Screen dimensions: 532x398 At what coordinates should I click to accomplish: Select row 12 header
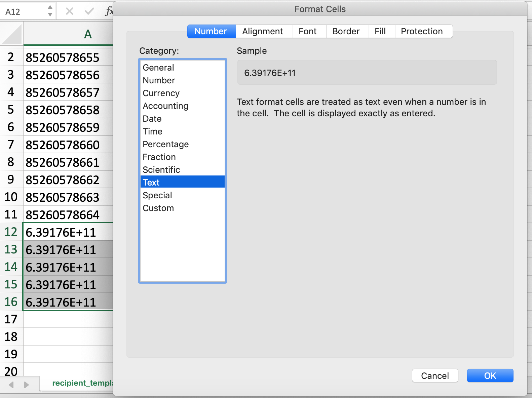[x=11, y=232]
